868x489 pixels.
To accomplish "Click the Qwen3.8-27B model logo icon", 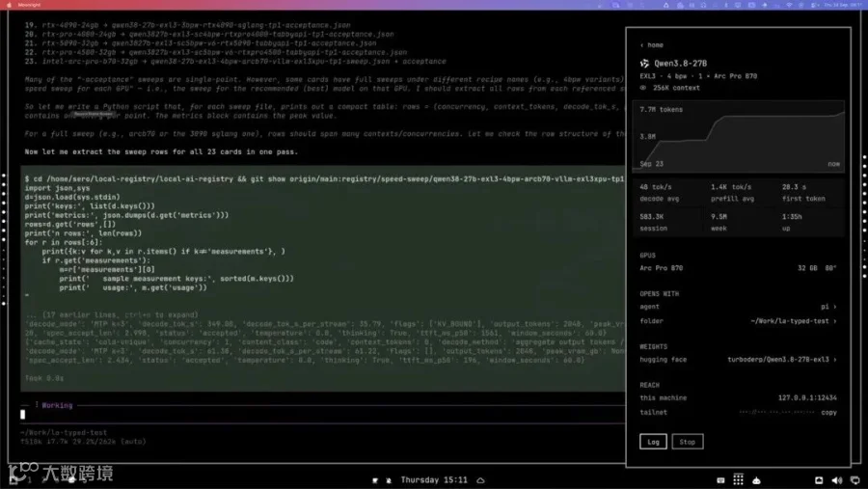I will click(644, 63).
